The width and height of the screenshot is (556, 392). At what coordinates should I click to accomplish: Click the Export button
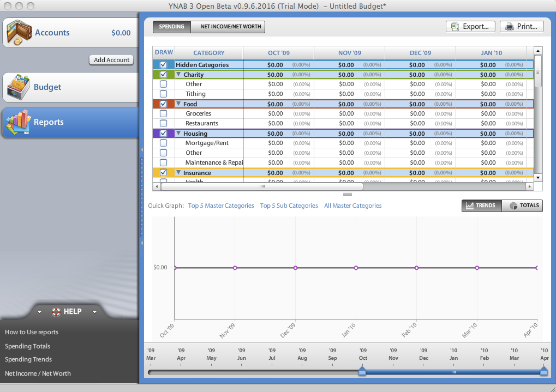point(470,27)
